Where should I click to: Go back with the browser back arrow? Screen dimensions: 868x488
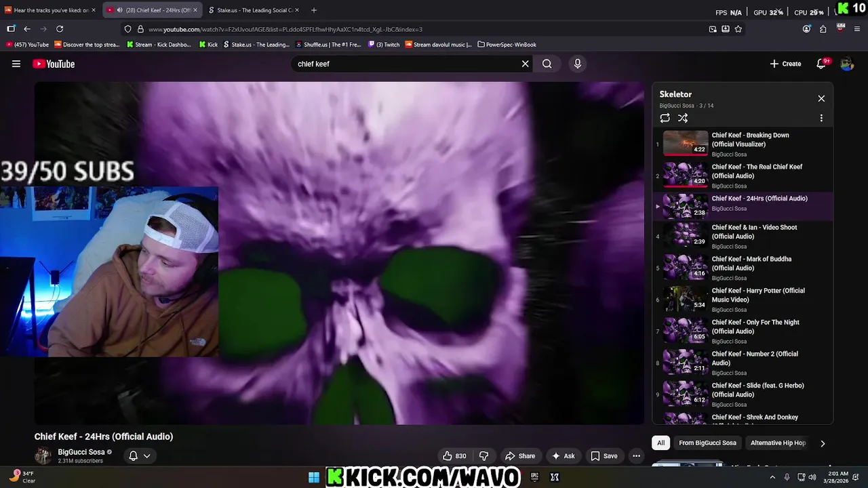click(27, 29)
